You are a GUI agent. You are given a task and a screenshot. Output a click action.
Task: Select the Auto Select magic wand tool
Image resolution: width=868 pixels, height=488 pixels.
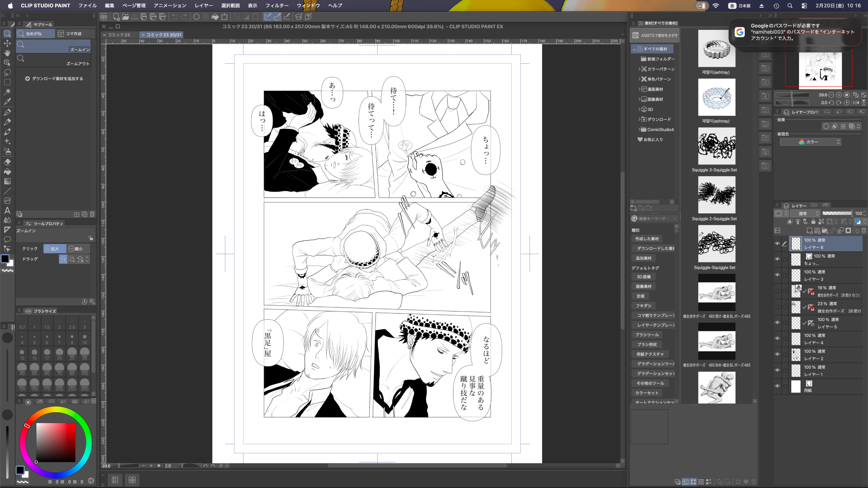pos(7,92)
